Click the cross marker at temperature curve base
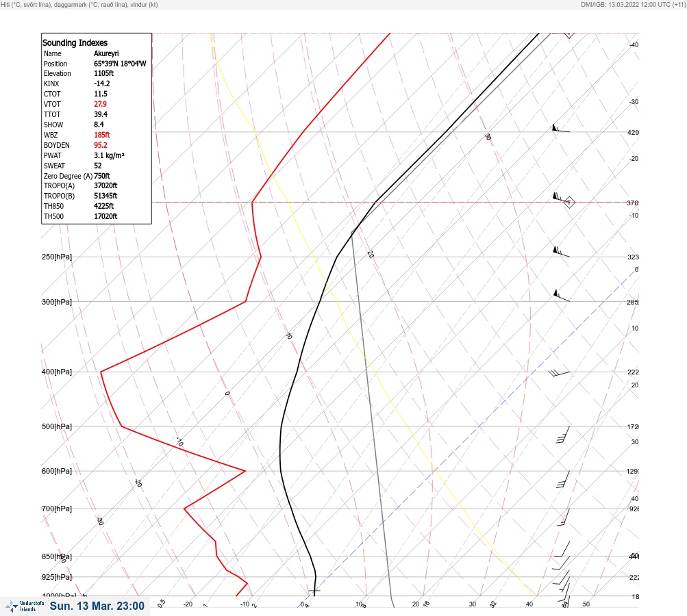This screenshot has width=687, height=616. [x=314, y=591]
